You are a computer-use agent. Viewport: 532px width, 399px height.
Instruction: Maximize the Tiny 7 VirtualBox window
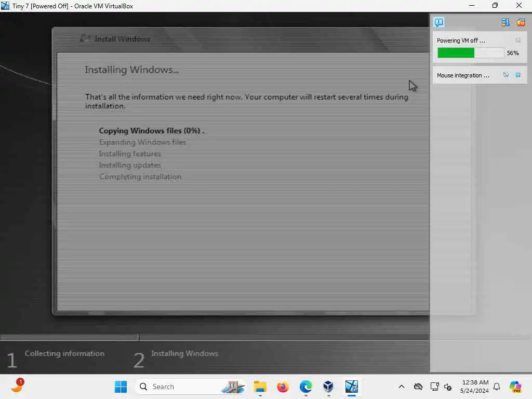[495, 6]
